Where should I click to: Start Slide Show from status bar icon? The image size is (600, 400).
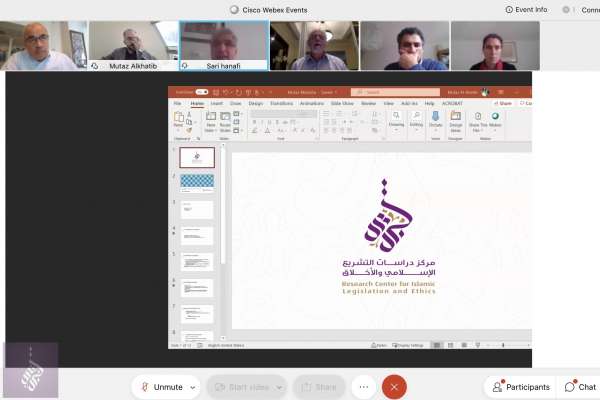click(478, 345)
